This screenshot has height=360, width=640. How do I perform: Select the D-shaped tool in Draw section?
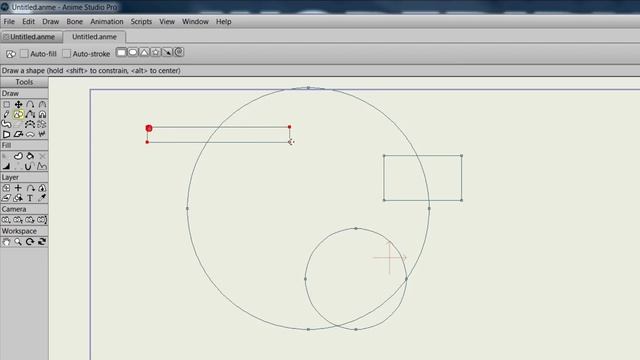7,134
